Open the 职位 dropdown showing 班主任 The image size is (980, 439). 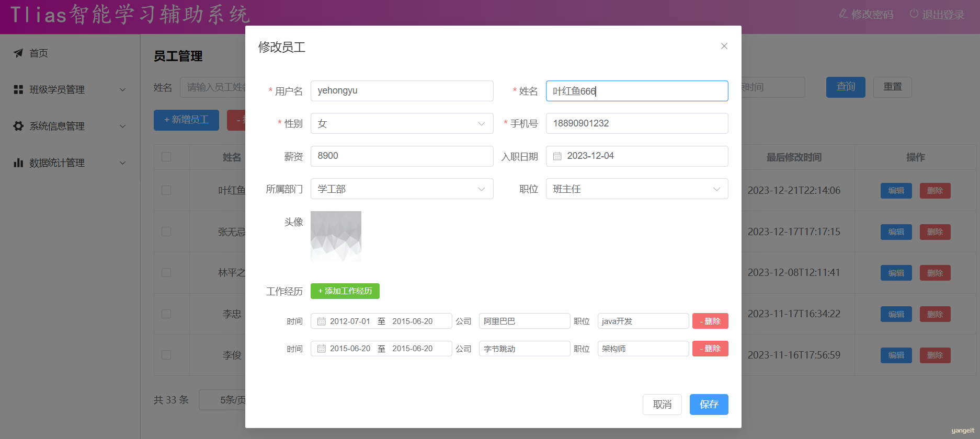pyautogui.click(x=637, y=189)
